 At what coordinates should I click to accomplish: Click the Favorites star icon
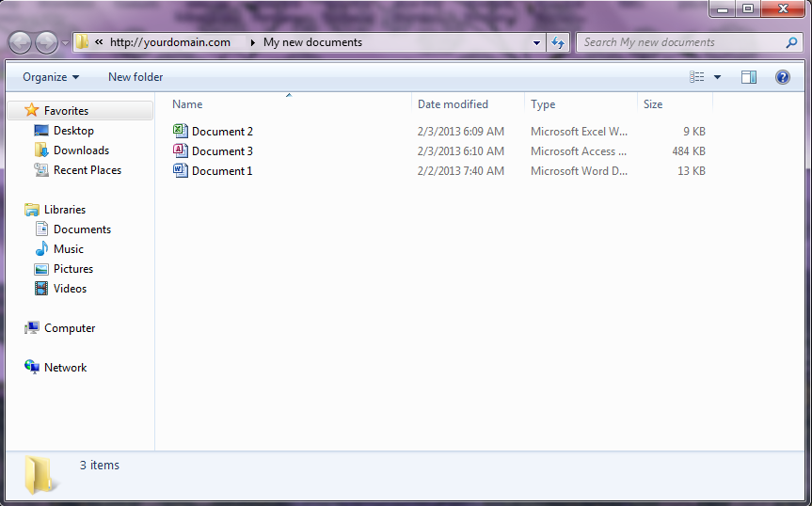(x=32, y=110)
